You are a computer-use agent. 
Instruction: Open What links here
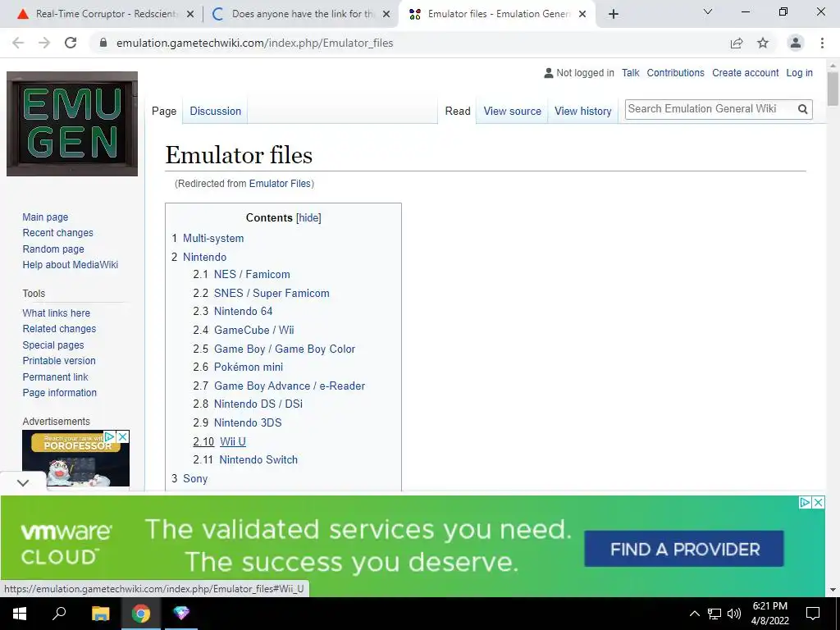(57, 313)
